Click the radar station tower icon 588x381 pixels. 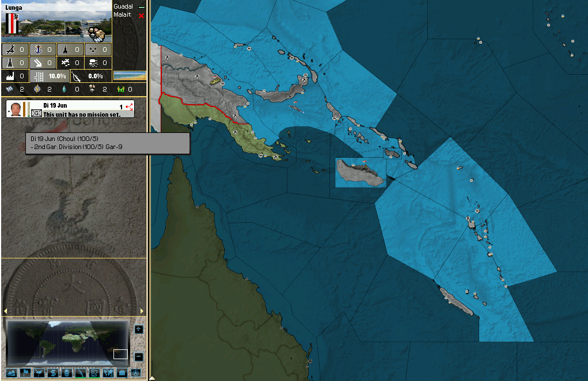pos(10,62)
